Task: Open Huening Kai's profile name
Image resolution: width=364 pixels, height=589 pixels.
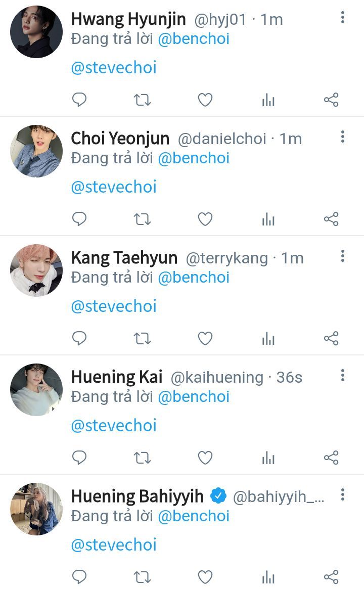Action: [117, 377]
